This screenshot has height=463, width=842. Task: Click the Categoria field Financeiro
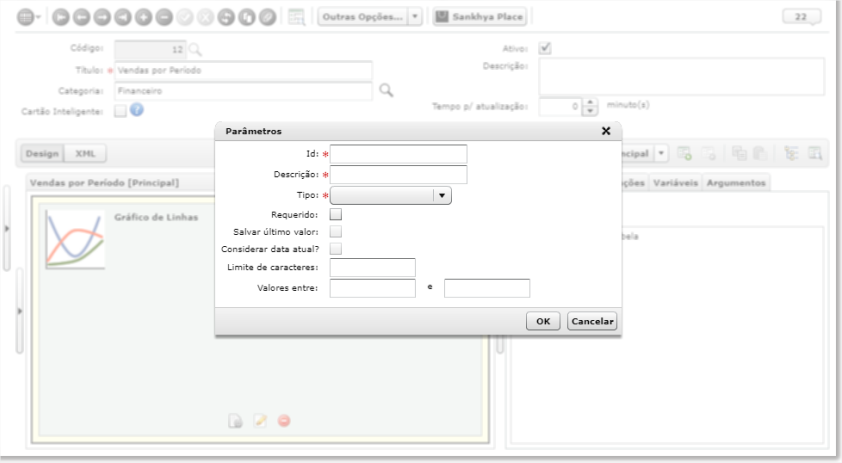(243, 91)
